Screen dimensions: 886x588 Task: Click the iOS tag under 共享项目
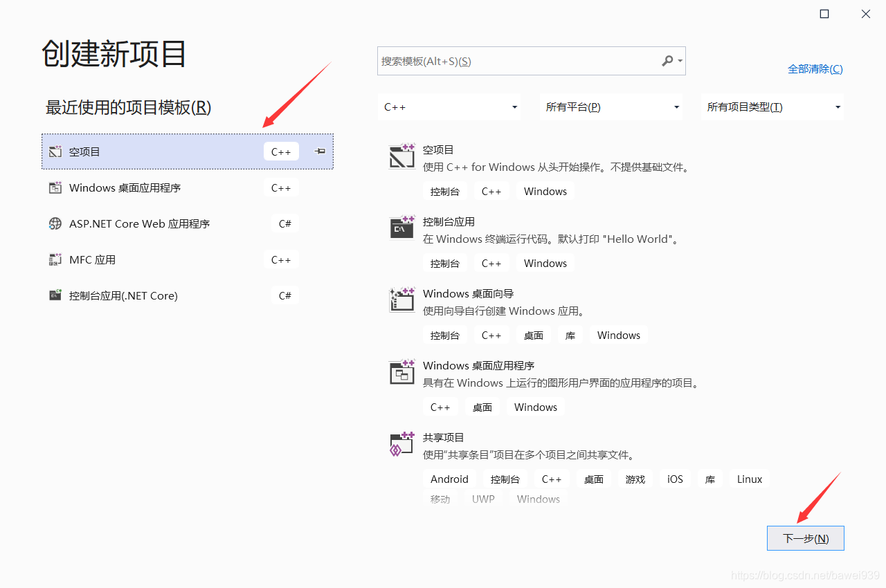(675, 479)
